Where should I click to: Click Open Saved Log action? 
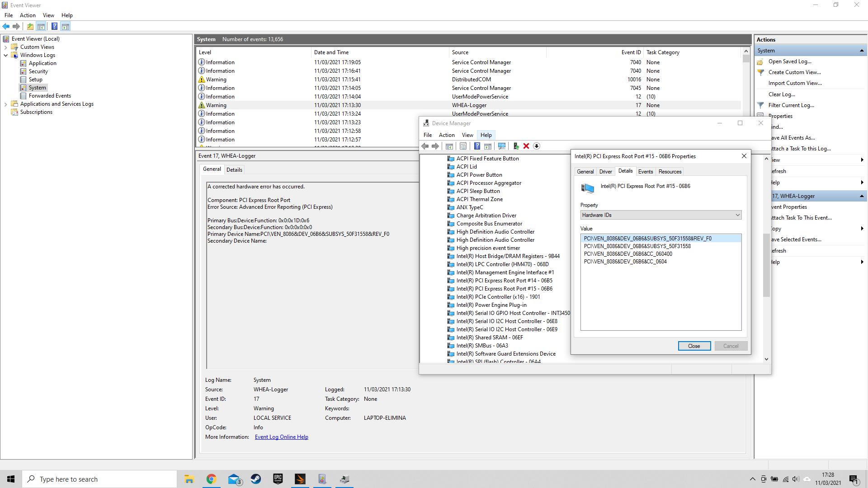point(789,61)
